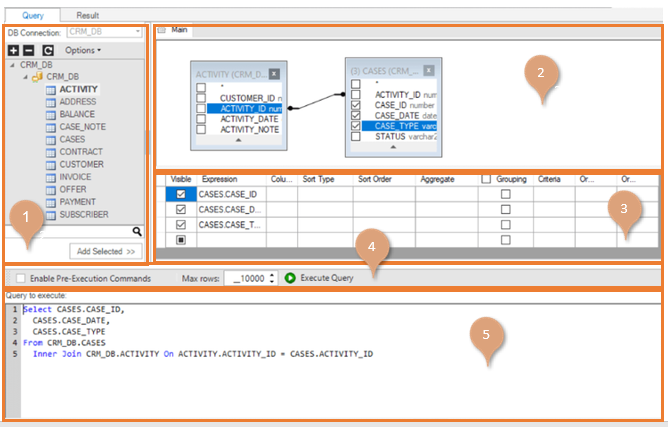Click the Add Selected button

tap(106, 250)
